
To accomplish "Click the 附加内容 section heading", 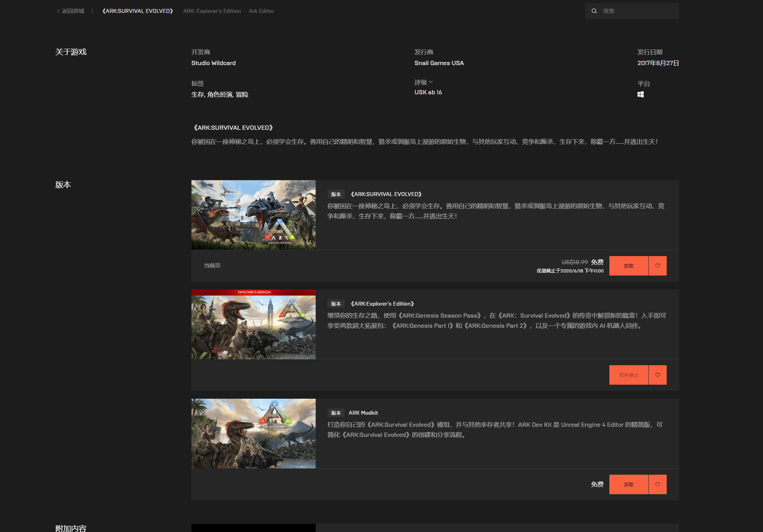I will tap(71, 528).
